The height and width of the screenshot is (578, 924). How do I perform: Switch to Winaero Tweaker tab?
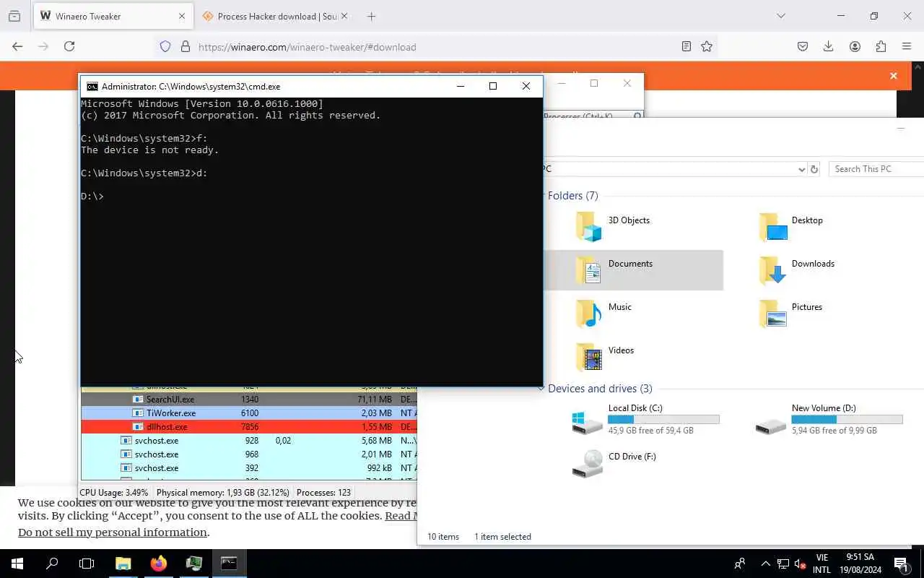click(x=113, y=16)
